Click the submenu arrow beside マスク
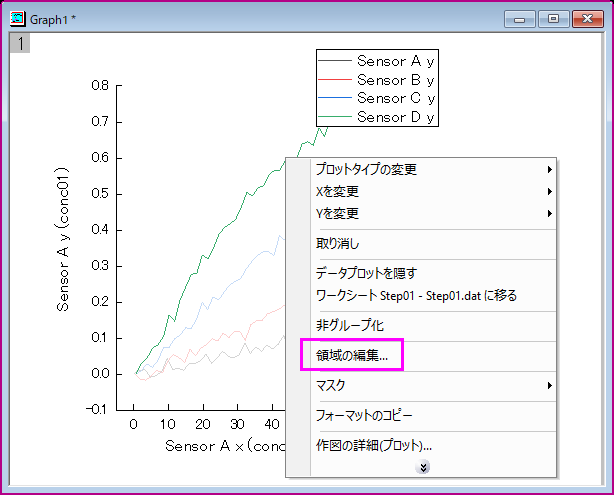This screenshot has height=495, width=614. [x=549, y=385]
